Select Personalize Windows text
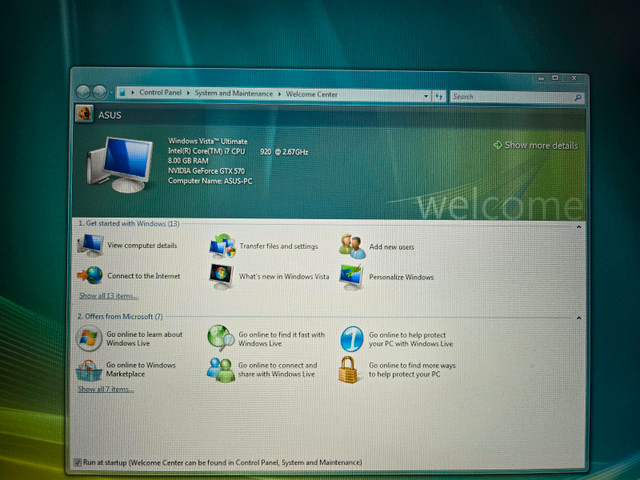640x480 pixels. click(x=401, y=277)
